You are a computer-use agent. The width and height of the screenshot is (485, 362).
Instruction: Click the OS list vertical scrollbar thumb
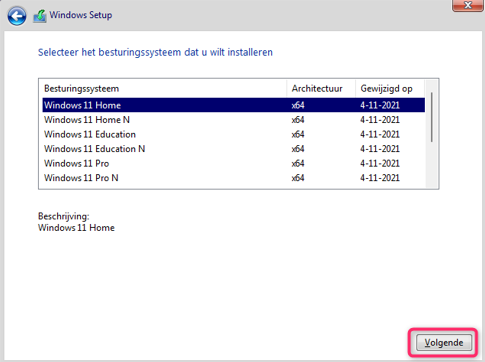432,117
